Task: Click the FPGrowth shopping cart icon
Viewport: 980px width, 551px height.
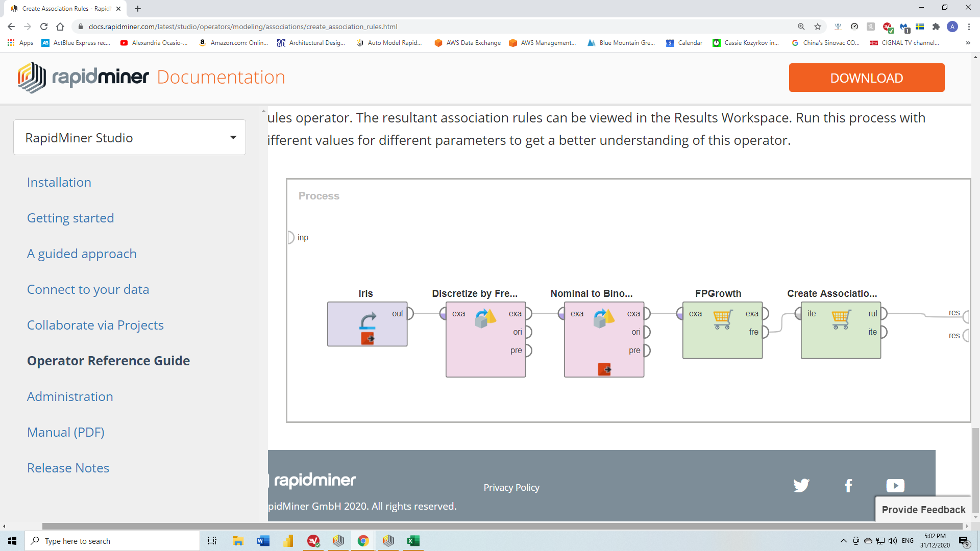Action: 722,319
